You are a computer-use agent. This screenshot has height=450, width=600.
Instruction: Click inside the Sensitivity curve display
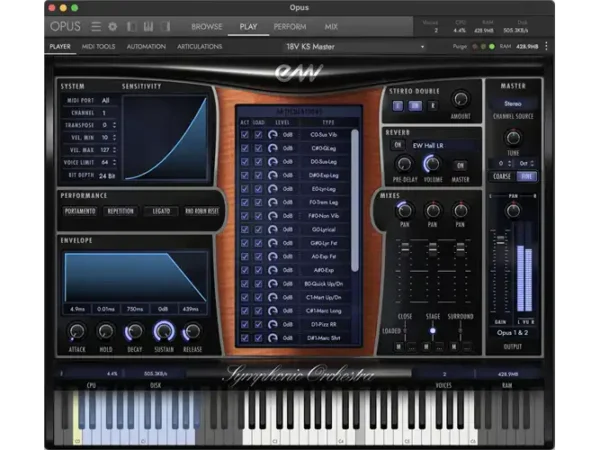tap(165, 138)
